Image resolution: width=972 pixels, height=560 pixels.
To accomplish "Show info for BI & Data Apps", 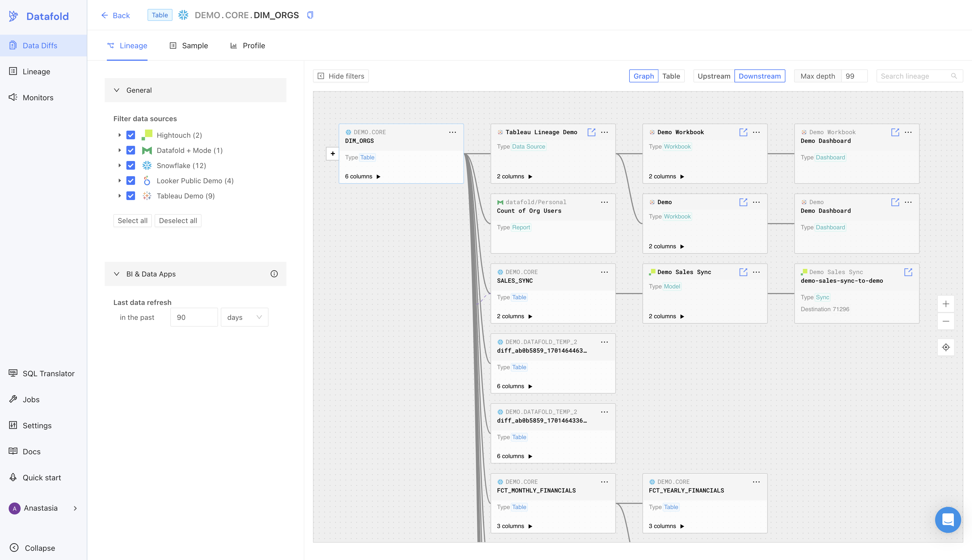I will 274,274.
